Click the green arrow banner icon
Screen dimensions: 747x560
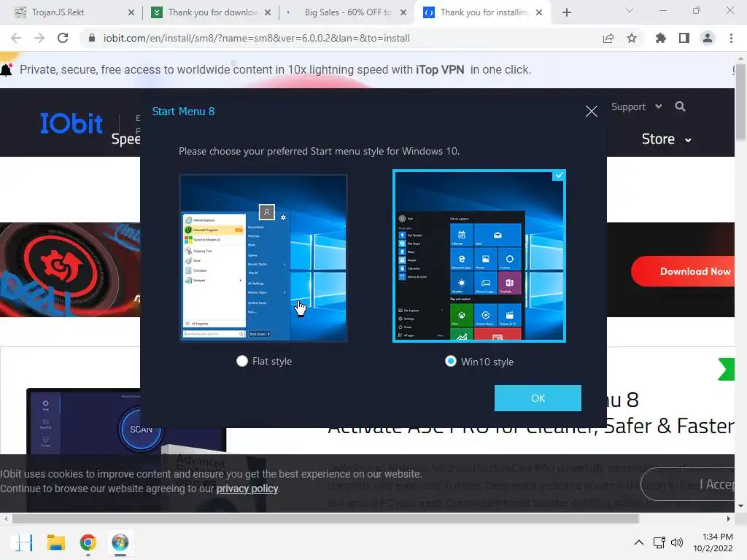click(726, 369)
